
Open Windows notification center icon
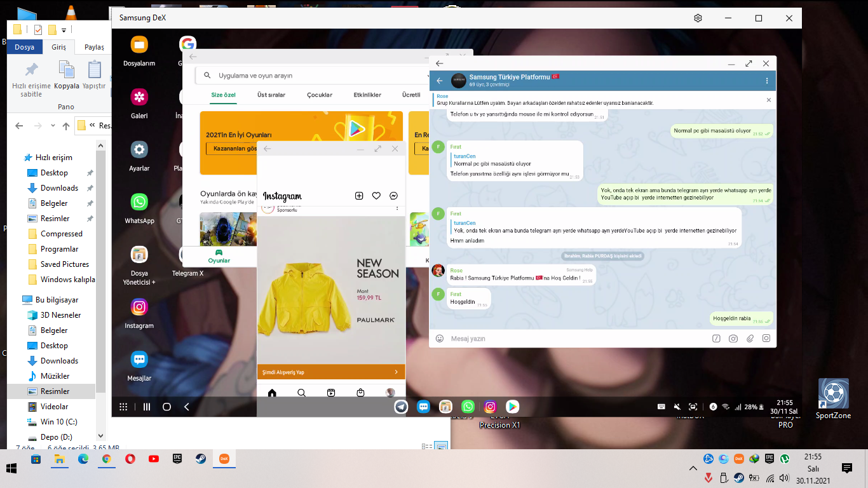pos(846,468)
